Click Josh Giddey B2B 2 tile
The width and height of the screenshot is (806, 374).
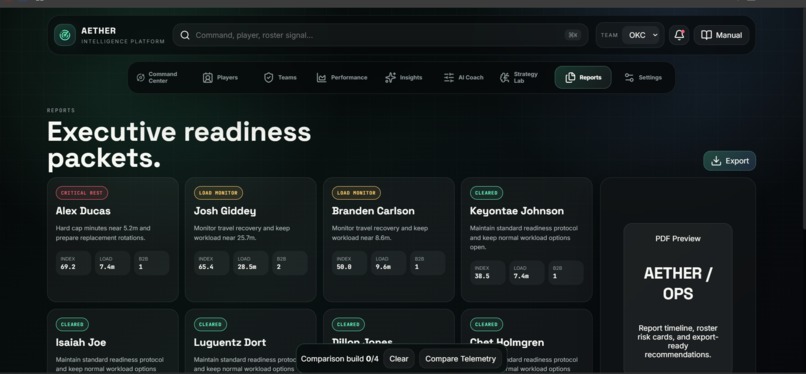290,263
